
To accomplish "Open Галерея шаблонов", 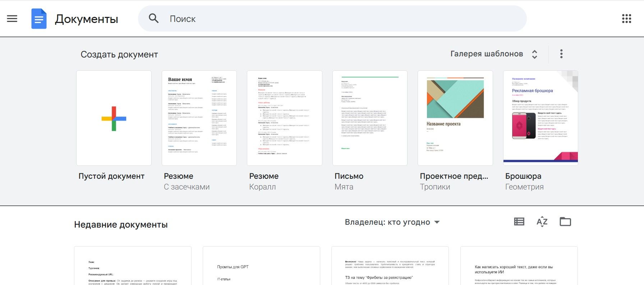I will (487, 54).
